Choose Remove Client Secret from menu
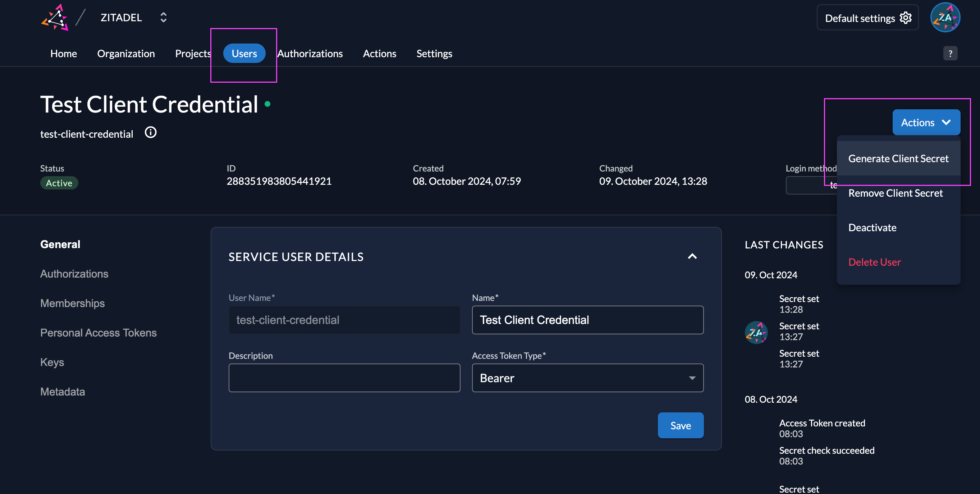This screenshot has height=494, width=980. [x=895, y=193]
